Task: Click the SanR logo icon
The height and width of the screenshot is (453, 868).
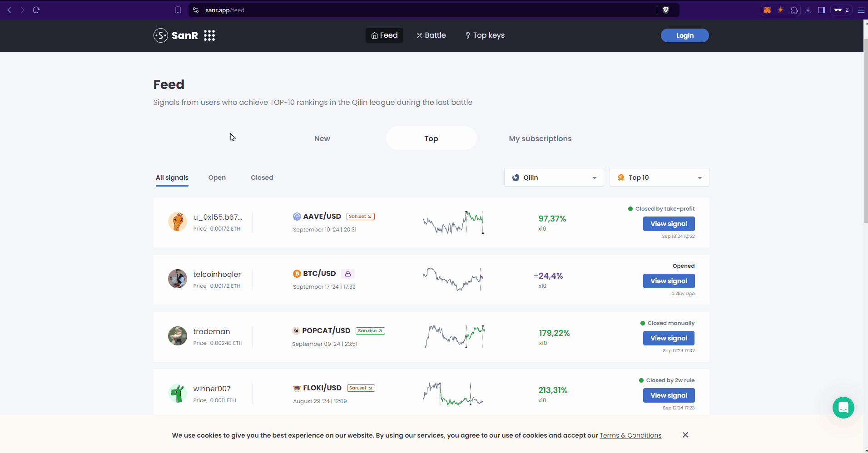Action: click(161, 35)
